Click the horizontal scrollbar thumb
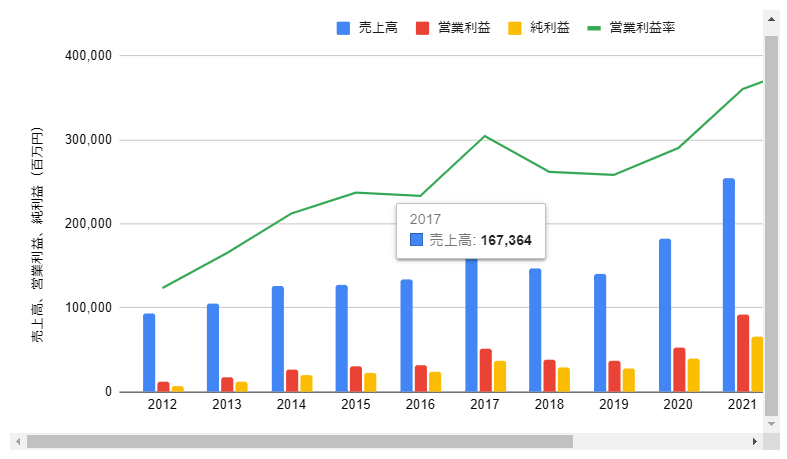 (x=300, y=441)
